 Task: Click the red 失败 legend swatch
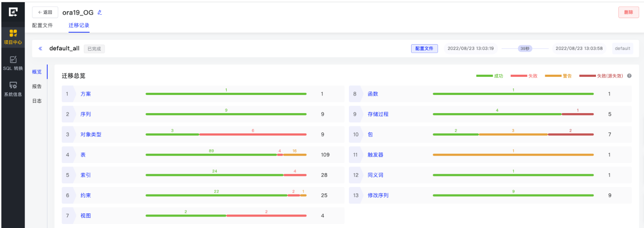point(518,76)
